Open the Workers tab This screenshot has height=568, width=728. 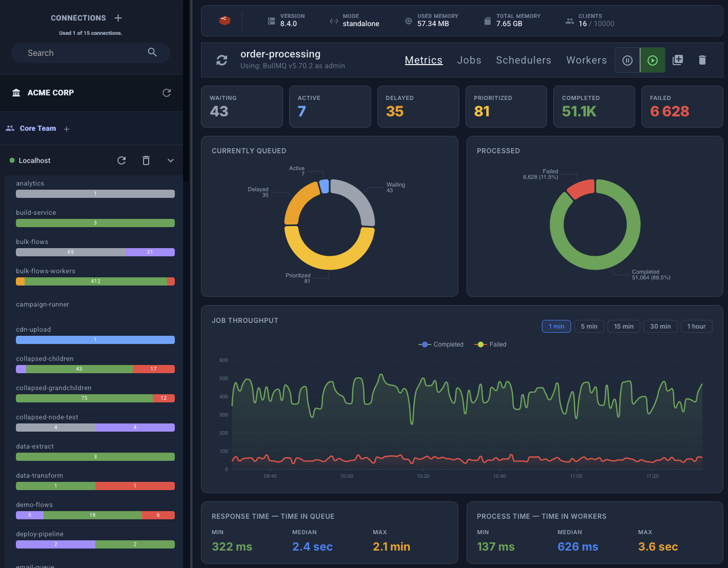pos(587,60)
